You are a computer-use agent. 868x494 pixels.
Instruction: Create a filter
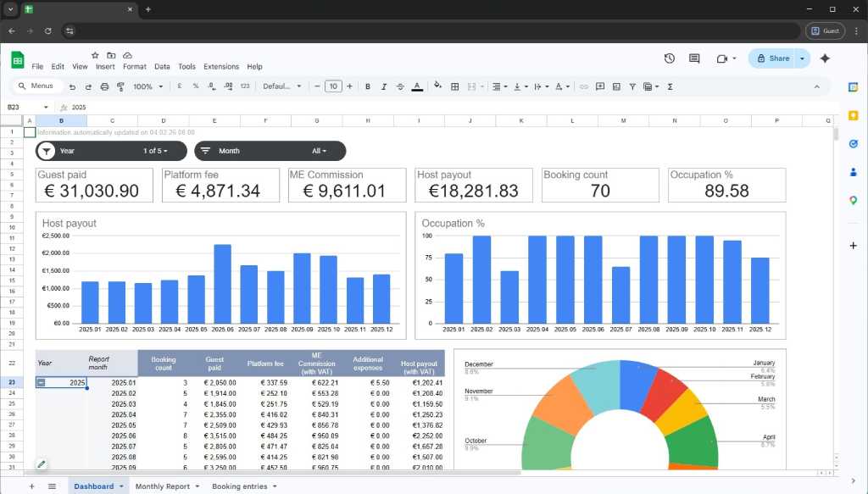(x=632, y=86)
